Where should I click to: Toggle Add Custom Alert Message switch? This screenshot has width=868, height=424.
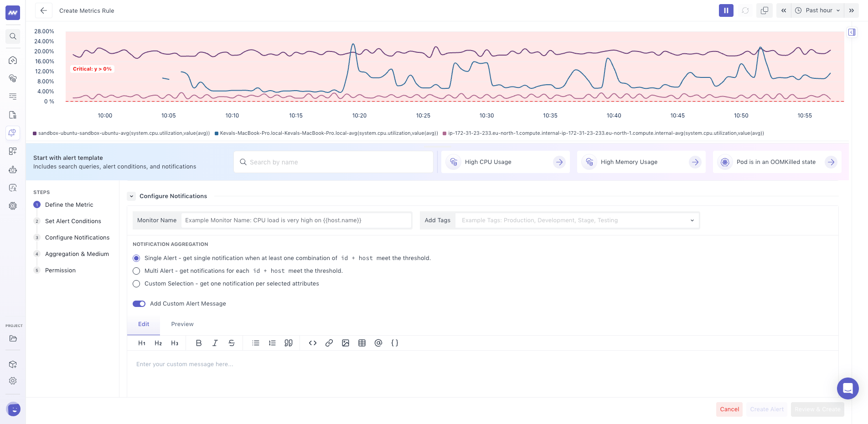tap(139, 304)
